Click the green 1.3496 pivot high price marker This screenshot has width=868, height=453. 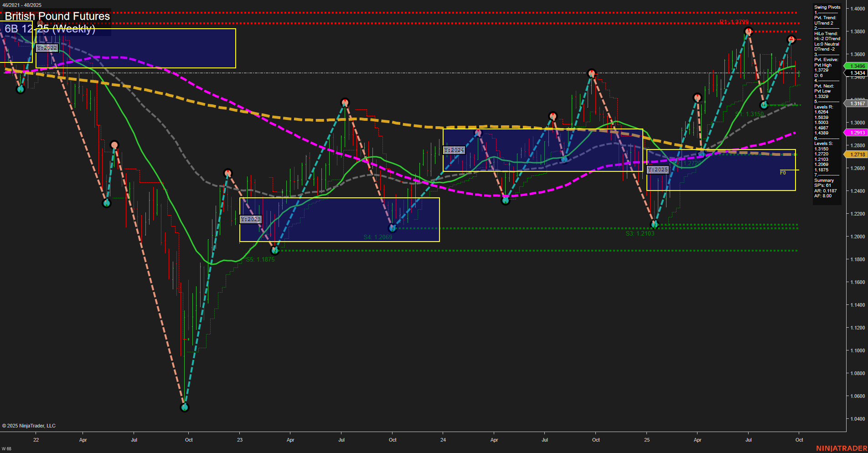click(x=857, y=66)
